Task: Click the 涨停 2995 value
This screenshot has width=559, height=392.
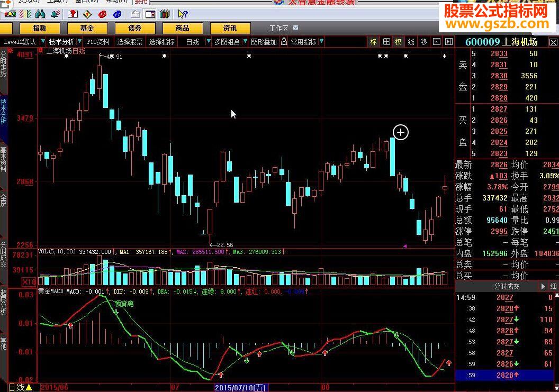Action: (x=499, y=231)
